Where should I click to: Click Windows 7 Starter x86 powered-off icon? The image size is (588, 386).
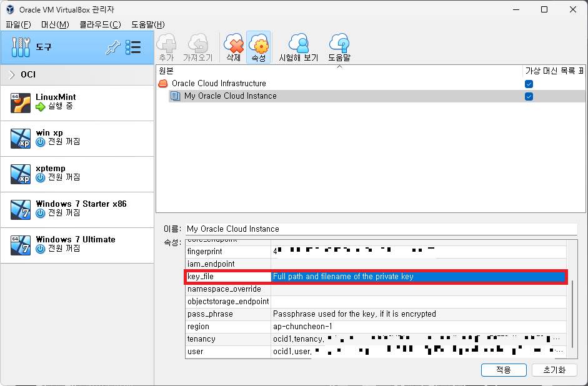tap(41, 213)
